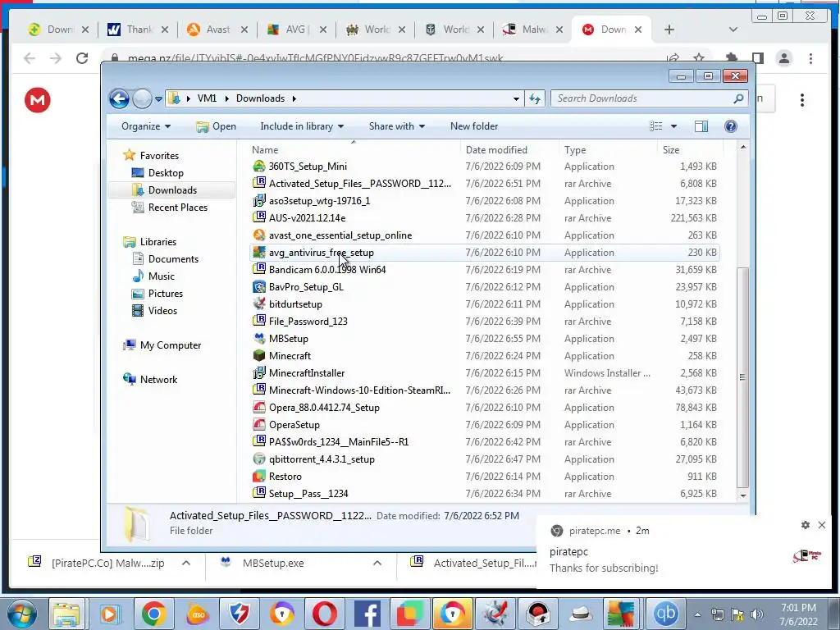840x630 pixels.
Task: Switch to the AVG browser tab
Action: 296,30
